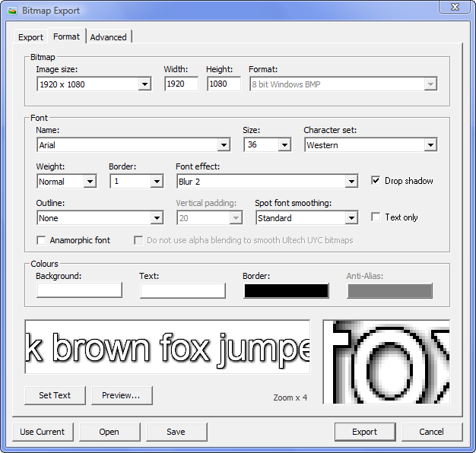Click the Set Text button
The height and width of the screenshot is (453, 476).
coord(55,395)
